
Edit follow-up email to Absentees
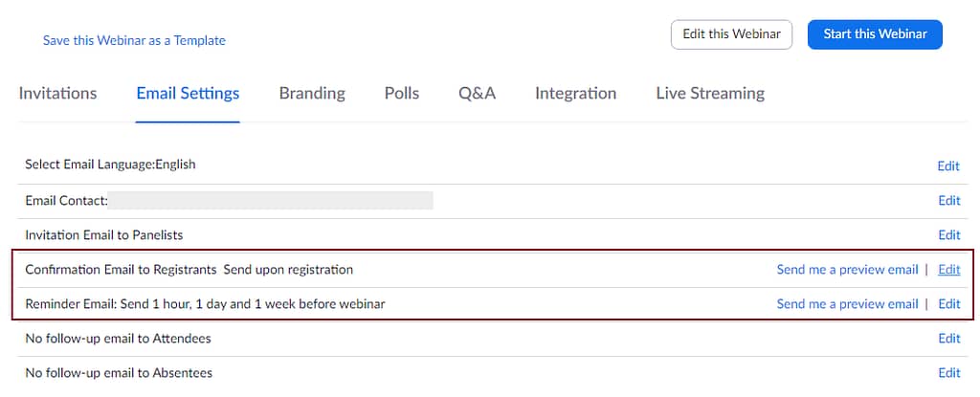tap(948, 373)
